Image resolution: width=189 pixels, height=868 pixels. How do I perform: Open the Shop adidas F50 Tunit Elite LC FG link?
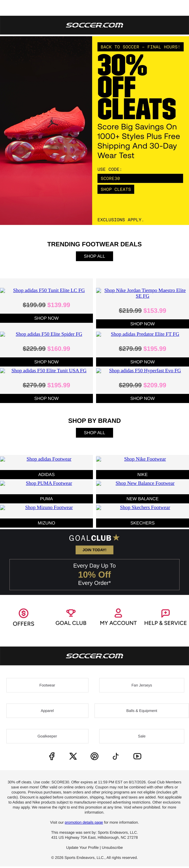(49, 290)
